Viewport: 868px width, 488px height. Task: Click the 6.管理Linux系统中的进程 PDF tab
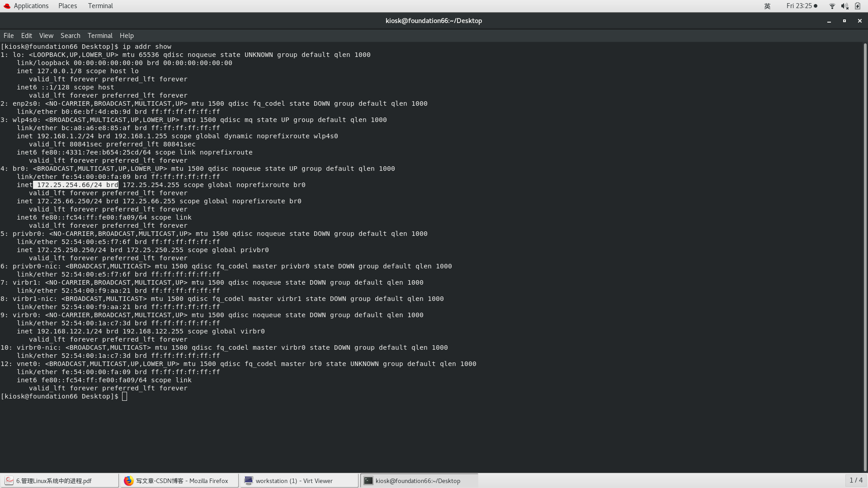point(60,480)
